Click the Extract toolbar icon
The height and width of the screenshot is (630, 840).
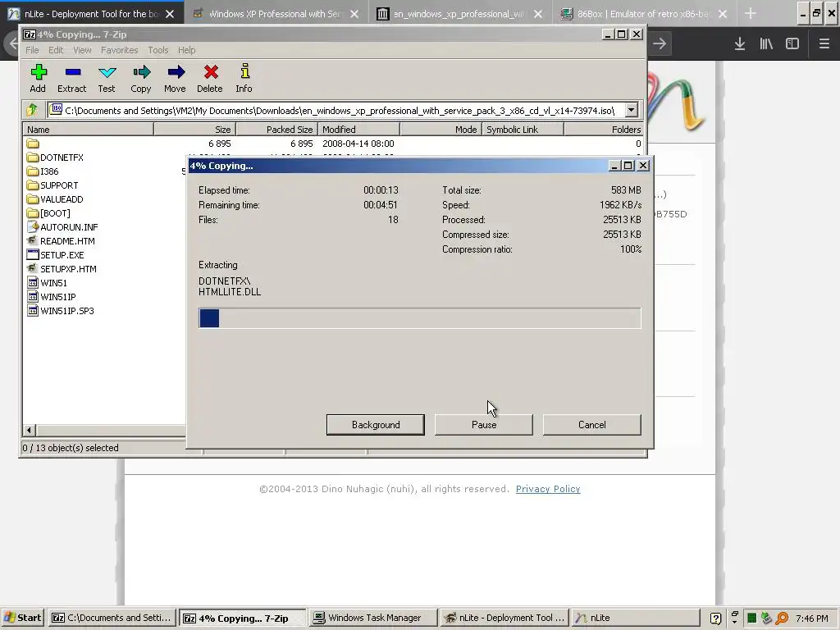click(x=73, y=72)
